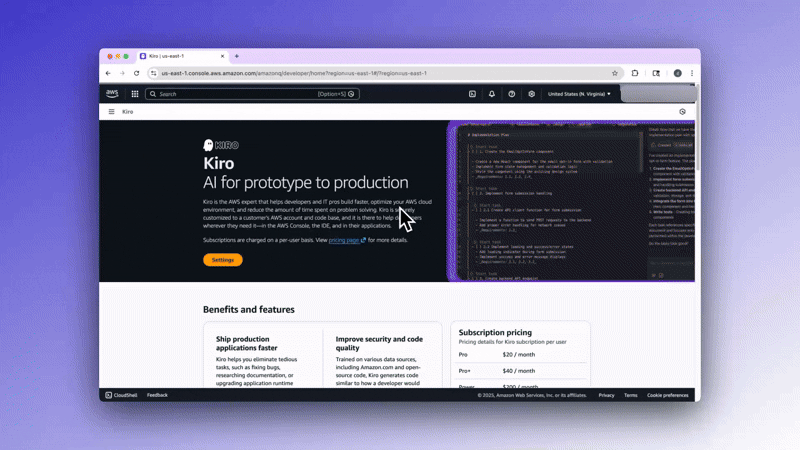The height and width of the screenshot is (450, 800).
Task: Click the Pro '$20 / month' price
Action: pyautogui.click(x=519, y=354)
